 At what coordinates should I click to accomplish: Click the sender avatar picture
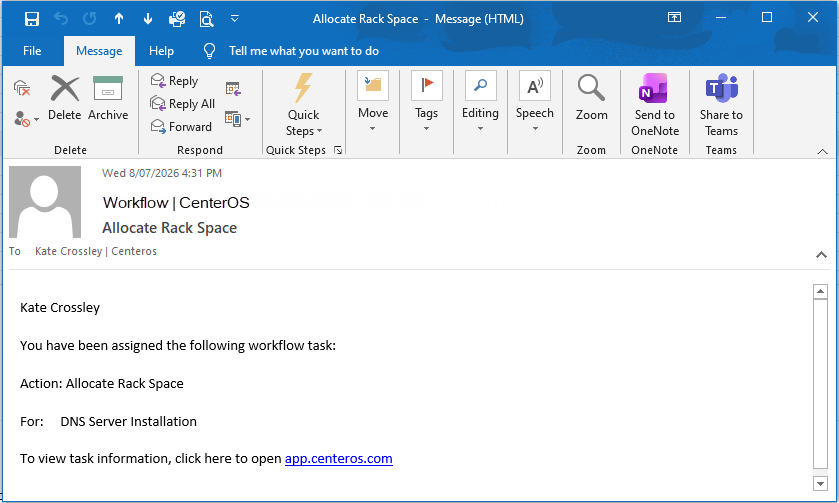(45, 202)
